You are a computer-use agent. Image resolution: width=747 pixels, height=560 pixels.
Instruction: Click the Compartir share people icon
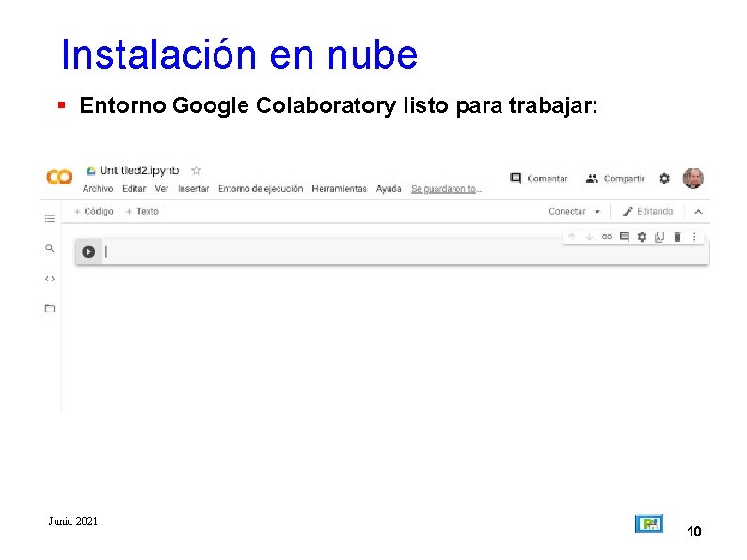[x=592, y=178]
